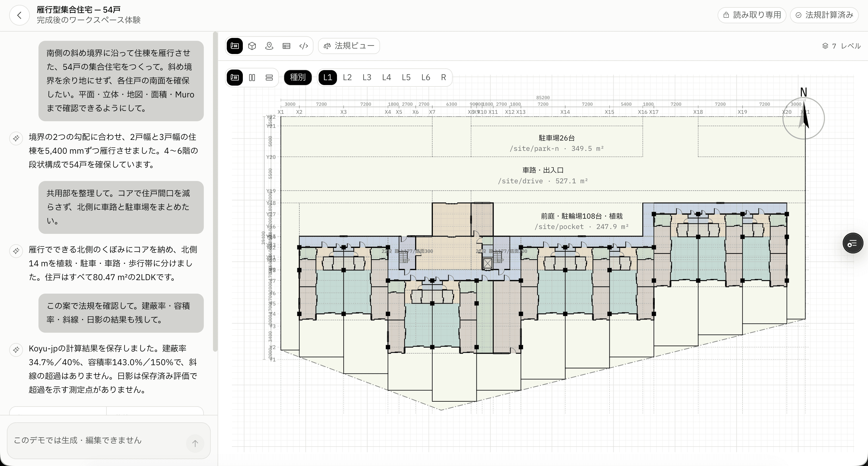
Task: Select the floor plan view icon in top toolbar
Action: 235,46
